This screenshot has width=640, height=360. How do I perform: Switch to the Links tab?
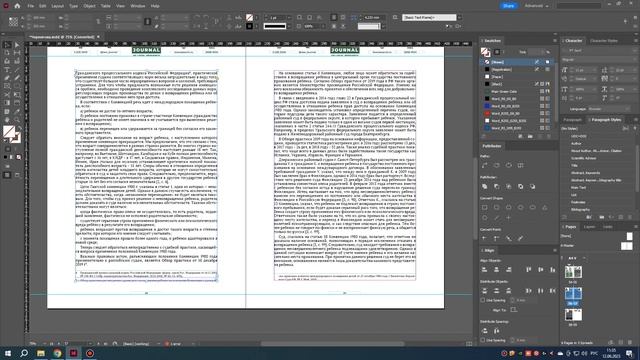coord(608,227)
